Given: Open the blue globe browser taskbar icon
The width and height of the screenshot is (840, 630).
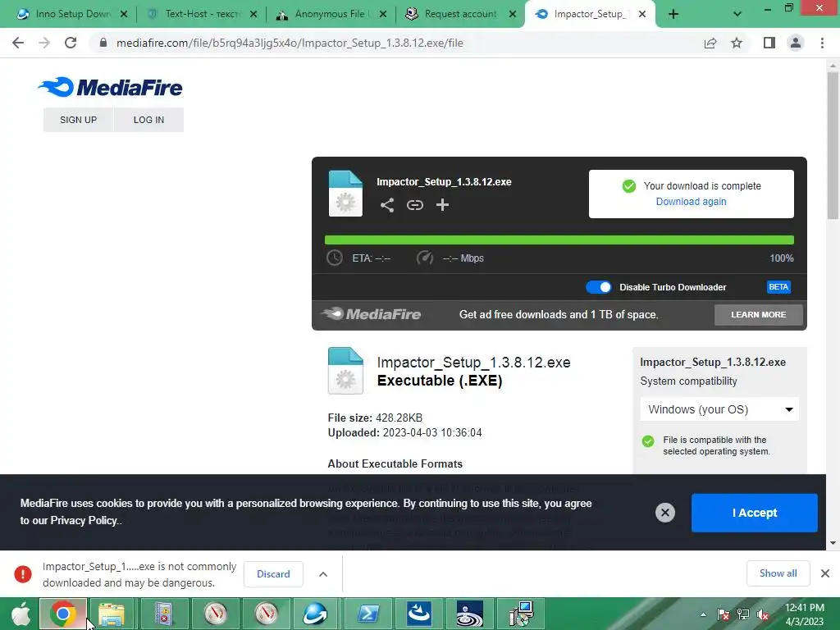Looking at the screenshot, I should pyautogui.click(x=315, y=614).
